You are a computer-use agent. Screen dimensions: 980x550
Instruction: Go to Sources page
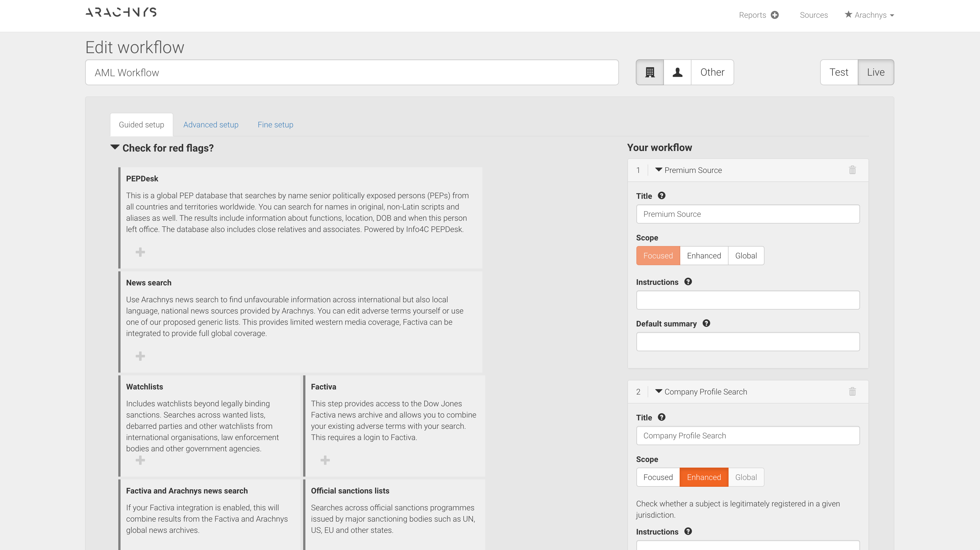click(813, 15)
